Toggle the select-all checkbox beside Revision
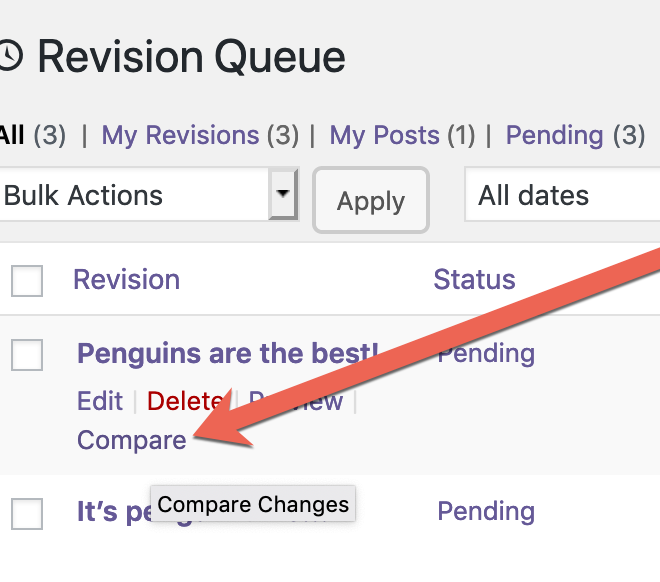Viewport: 660px width, 582px height. pyautogui.click(x=27, y=281)
